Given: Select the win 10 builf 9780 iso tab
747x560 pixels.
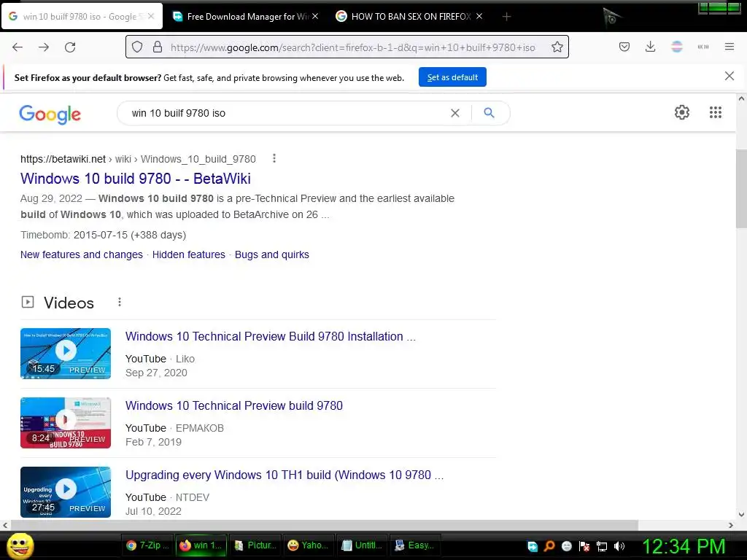Looking at the screenshot, I should pos(82,17).
